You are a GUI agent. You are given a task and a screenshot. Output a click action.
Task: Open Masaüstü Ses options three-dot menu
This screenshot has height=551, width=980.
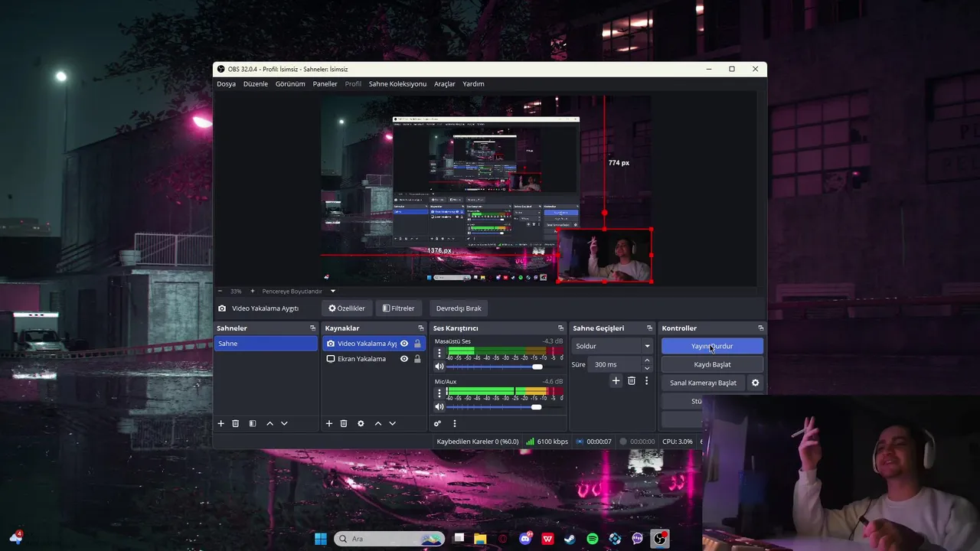point(439,354)
